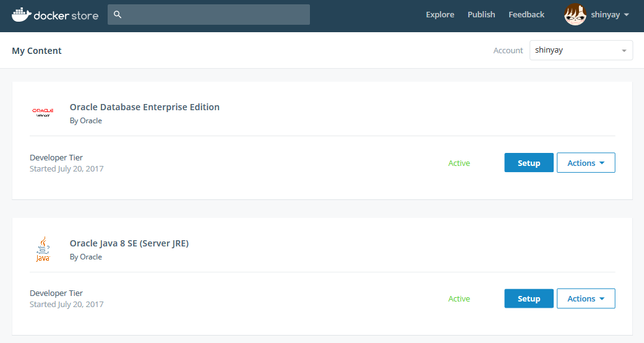
Task: Open the shinyay user avatar
Action: (575, 14)
